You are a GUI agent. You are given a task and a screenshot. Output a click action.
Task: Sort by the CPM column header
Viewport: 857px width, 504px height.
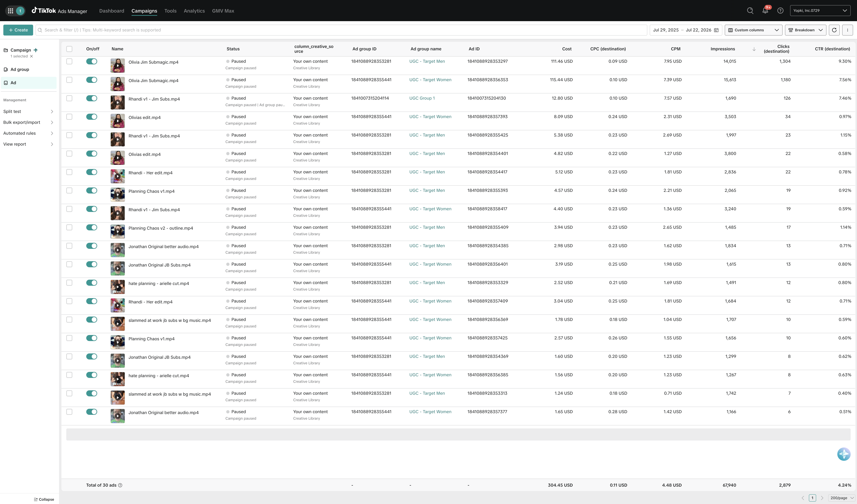675,49
